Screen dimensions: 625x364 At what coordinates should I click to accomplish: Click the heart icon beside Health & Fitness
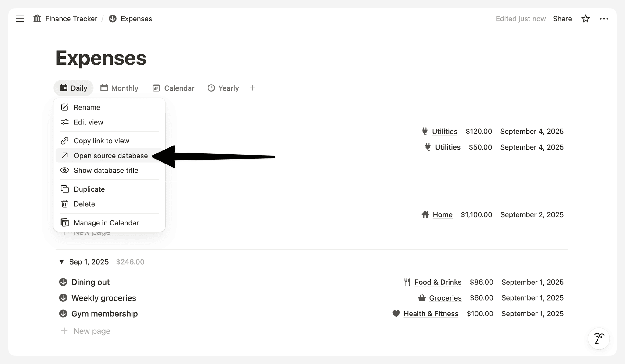pyautogui.click(x=396, y=313)
